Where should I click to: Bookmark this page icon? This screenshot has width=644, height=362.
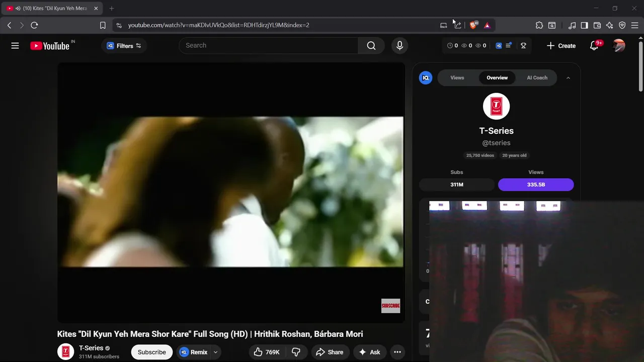pos(103,25)
